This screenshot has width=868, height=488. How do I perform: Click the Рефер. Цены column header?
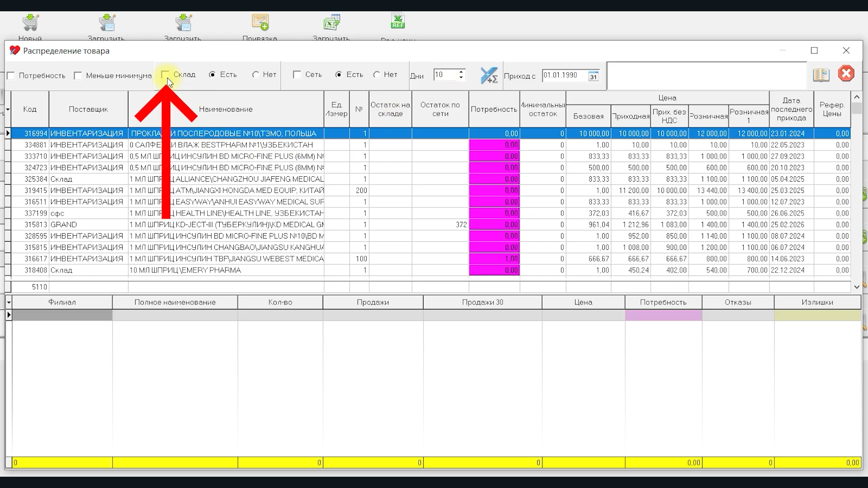pyautogui.click(x=832, y=109)
